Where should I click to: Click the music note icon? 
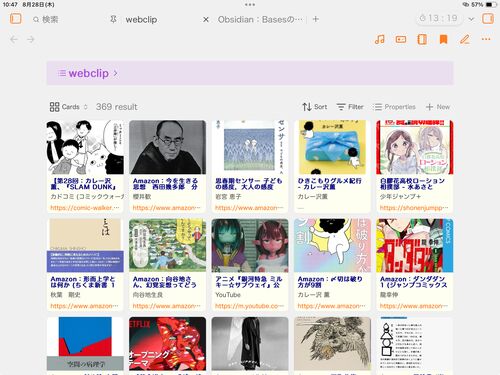pyautogui.click(x=380, y=40)
